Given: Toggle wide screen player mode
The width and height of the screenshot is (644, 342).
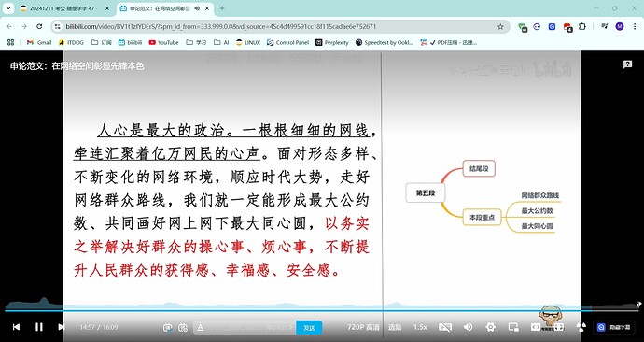Looking at the screenshot, I should point(536,327).
